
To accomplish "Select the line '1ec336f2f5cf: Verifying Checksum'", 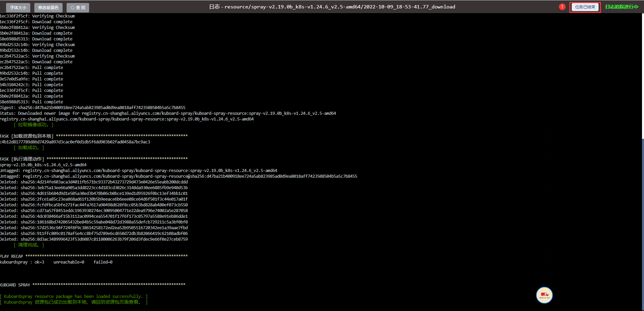I will tap(37, 16).
